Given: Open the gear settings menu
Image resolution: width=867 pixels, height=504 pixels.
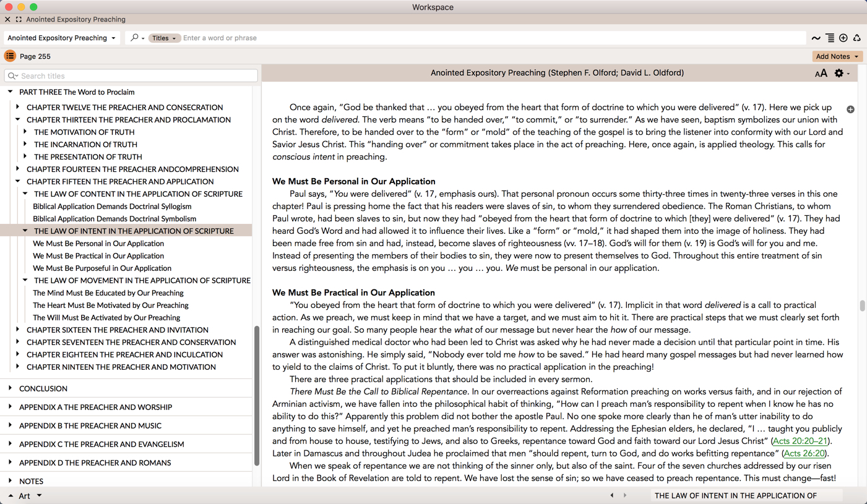Looking at the screenshot, I should tap(842, 73).
